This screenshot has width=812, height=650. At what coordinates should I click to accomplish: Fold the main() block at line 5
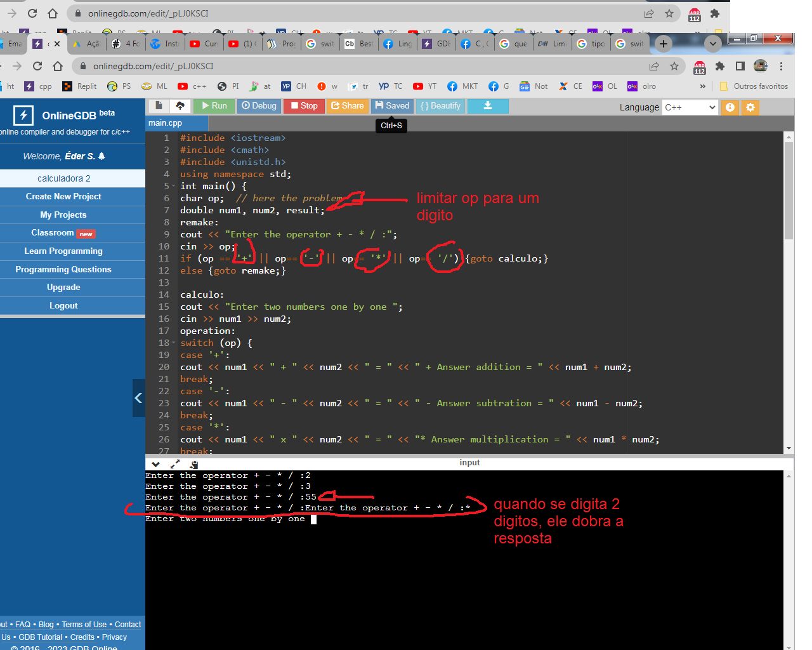pos(174,187)
